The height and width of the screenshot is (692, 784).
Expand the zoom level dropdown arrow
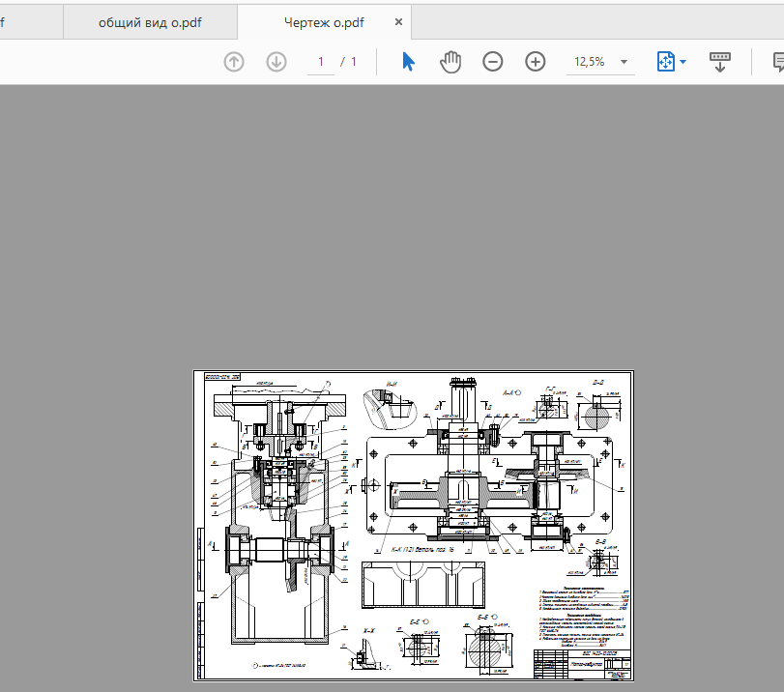(624, 62)
